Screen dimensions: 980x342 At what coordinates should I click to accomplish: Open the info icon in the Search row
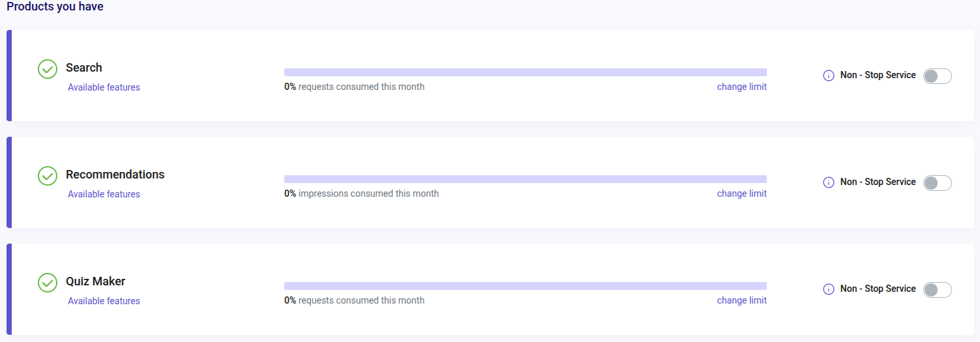coord(829,76)
